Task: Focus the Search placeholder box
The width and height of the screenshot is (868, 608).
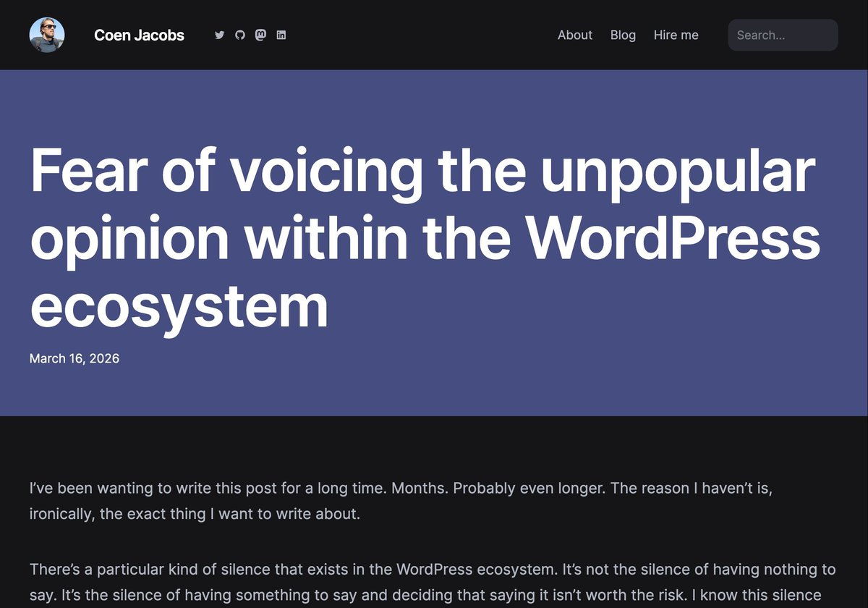Action: click(782, 34)
